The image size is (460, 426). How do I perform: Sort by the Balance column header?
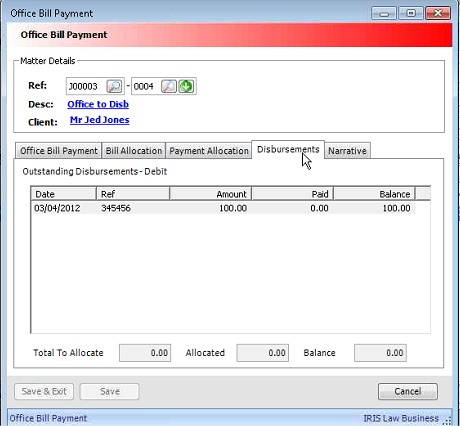click(374, 194)
